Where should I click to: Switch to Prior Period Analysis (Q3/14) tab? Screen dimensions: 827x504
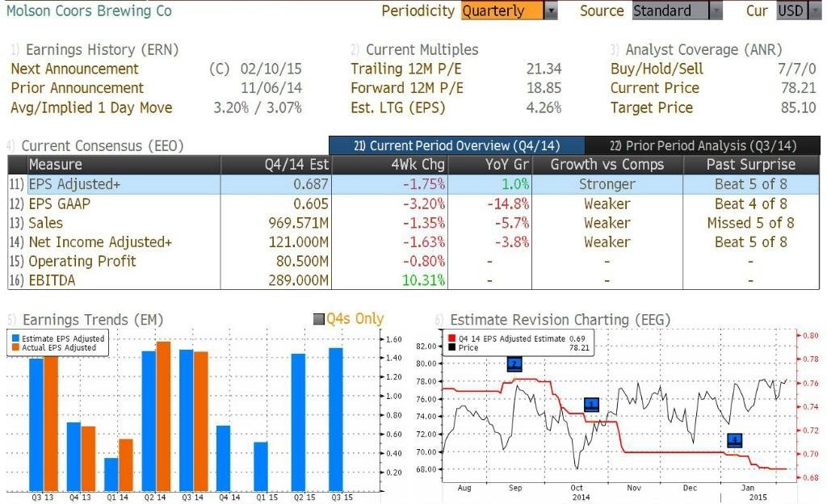click(x=703, y=145)
